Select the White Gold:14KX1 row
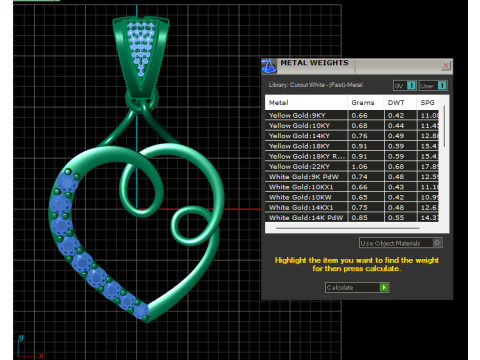Screen dimensions: 480x360 click(x=352, y=207)
